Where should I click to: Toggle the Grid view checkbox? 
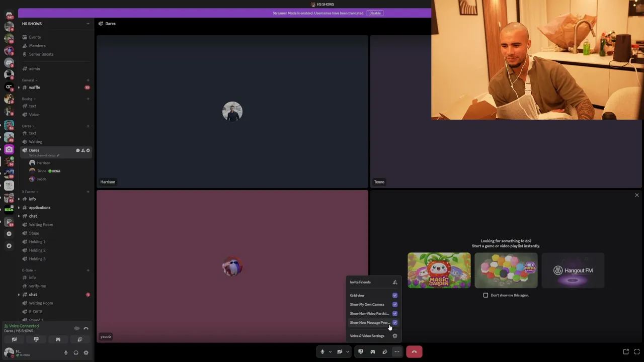pyautogui.click(x=395, y=296)
